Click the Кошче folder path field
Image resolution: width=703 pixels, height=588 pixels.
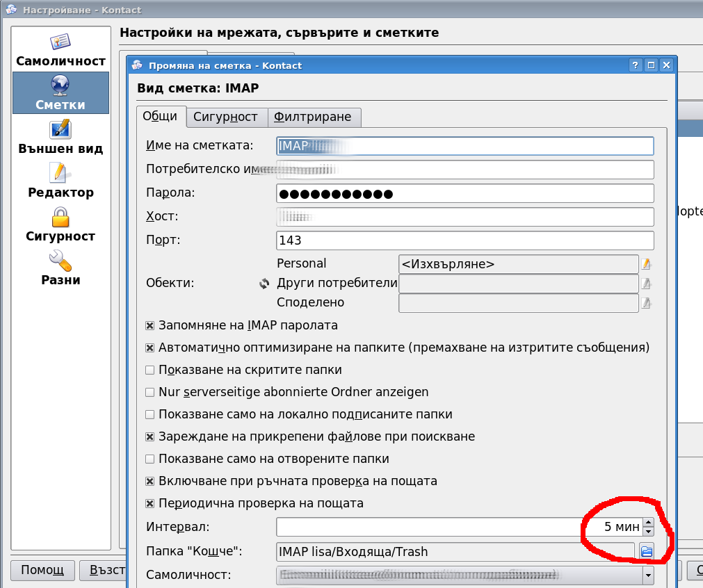[455, 552]
